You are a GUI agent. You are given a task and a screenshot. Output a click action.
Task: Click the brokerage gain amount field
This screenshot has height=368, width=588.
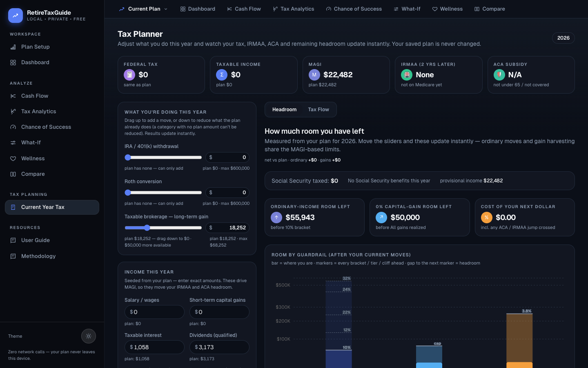click(x=227, y=228)
